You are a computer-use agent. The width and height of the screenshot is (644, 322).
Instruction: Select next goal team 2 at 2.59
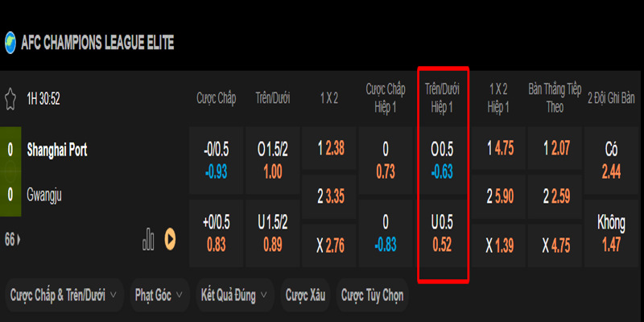[555, 197]
